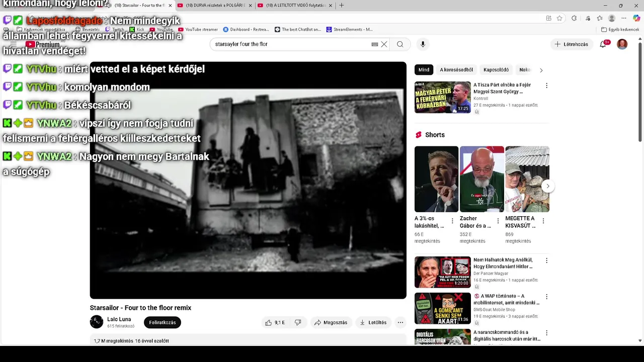
Task: Open the Lalc Luna channel name
Action: [119, 319]
